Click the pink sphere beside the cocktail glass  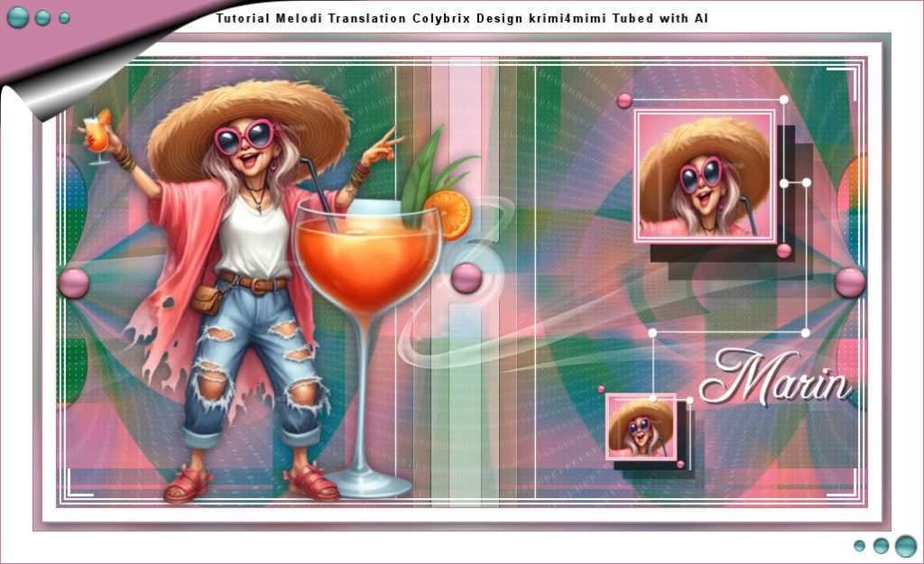point(467,278)
